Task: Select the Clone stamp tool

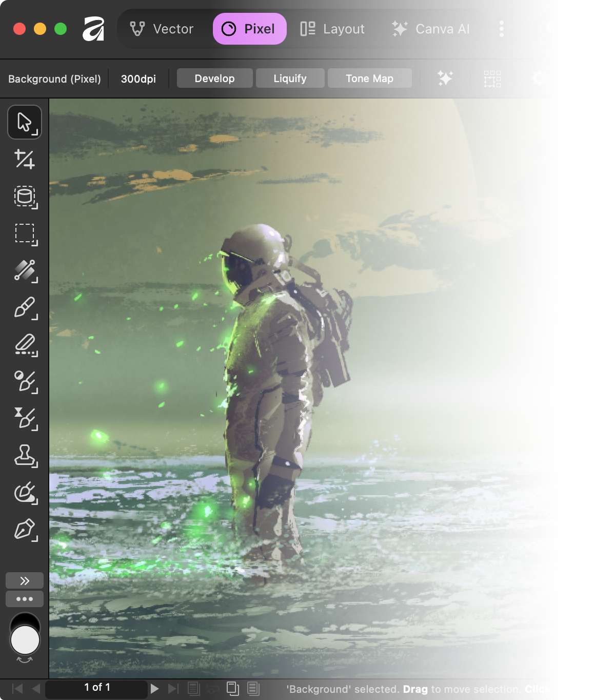Action: click(24, 456)
